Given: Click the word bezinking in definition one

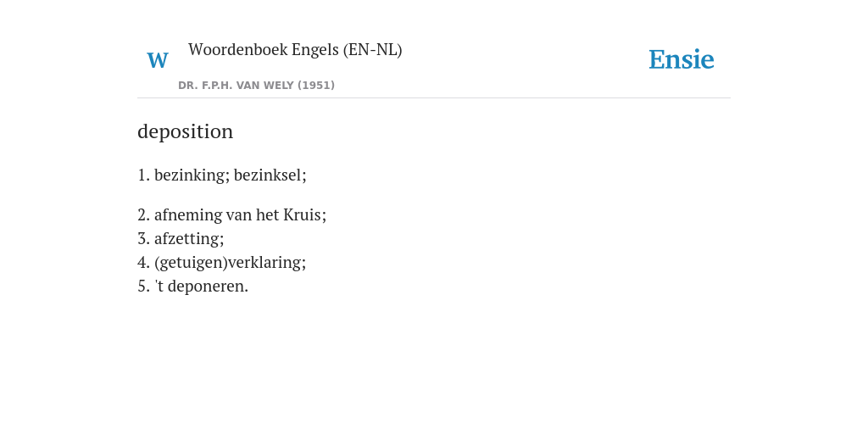Looking at the screenshot, I should (192, 175).
